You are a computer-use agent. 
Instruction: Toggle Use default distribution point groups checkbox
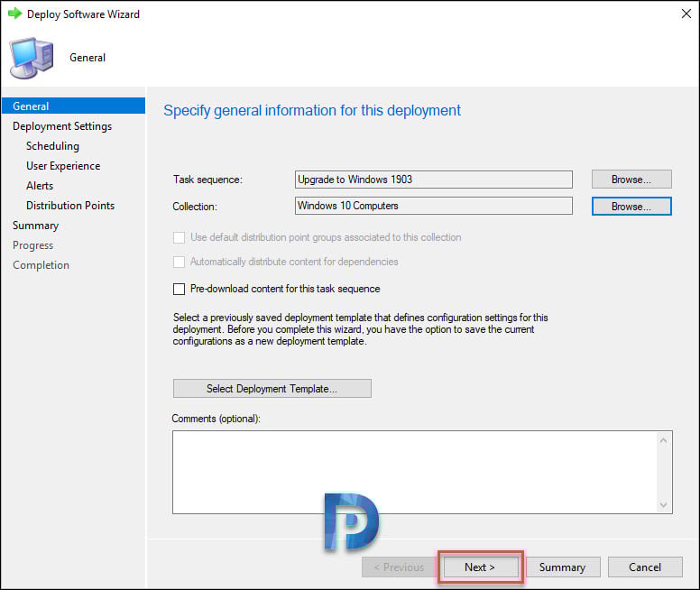point(179,237)
